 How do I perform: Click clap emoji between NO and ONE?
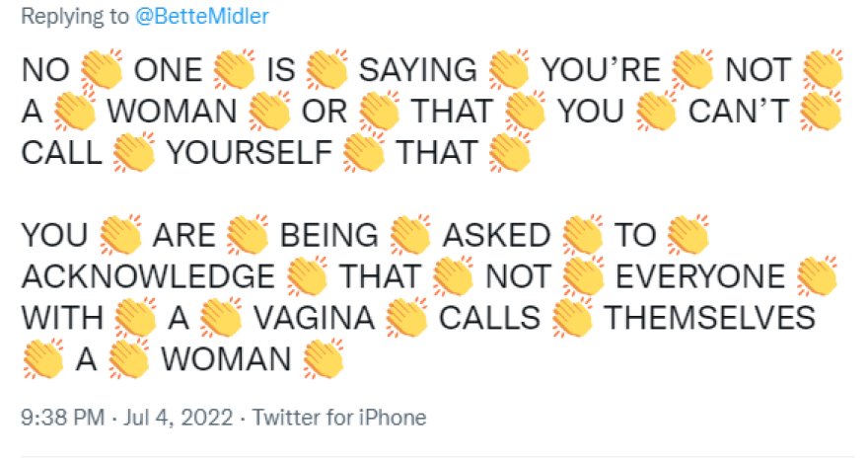tap(99, 70)
